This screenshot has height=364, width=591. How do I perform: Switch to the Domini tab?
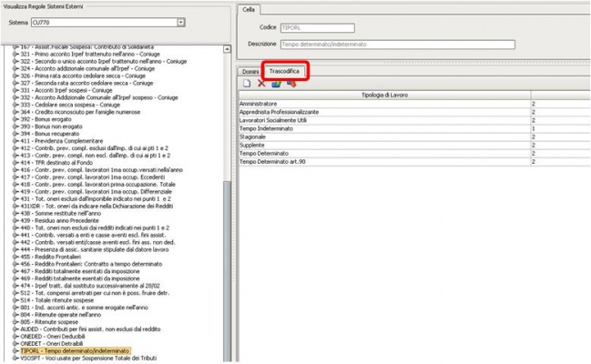pyautogui.click(x=250, y=71)
